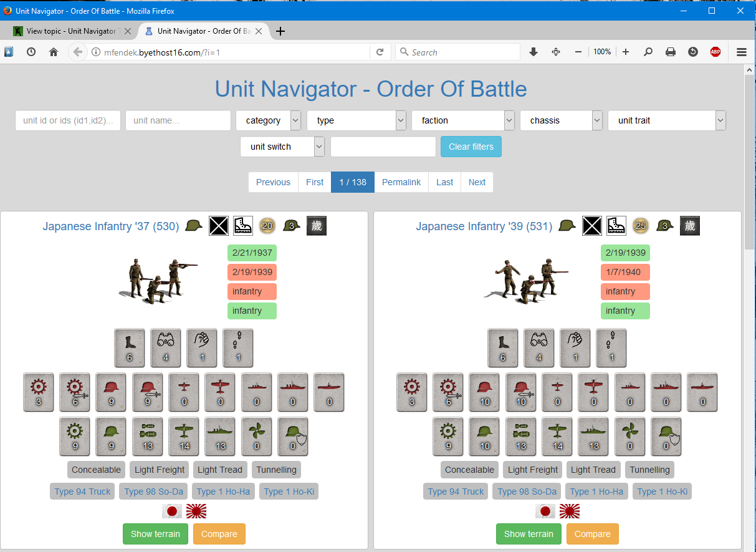Viewport: 756px width, 552px height.
Task: Click Show terrain for Japanese Infantry '37
Action: 155,534
